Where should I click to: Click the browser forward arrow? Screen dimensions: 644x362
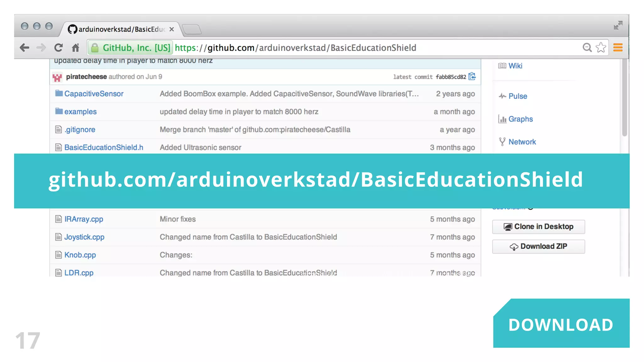point(41,48)
